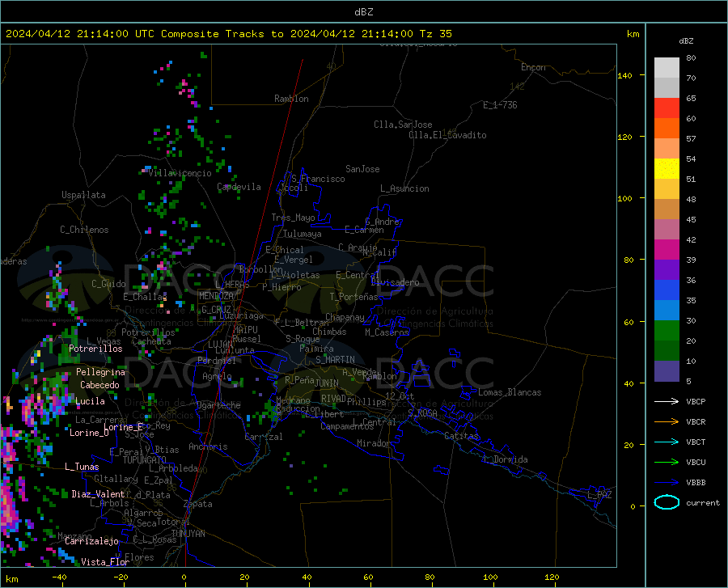The height and width of the screenshot is (588, 728).
Task: Click the Villavicencio map label
Action: coord(180,173)
